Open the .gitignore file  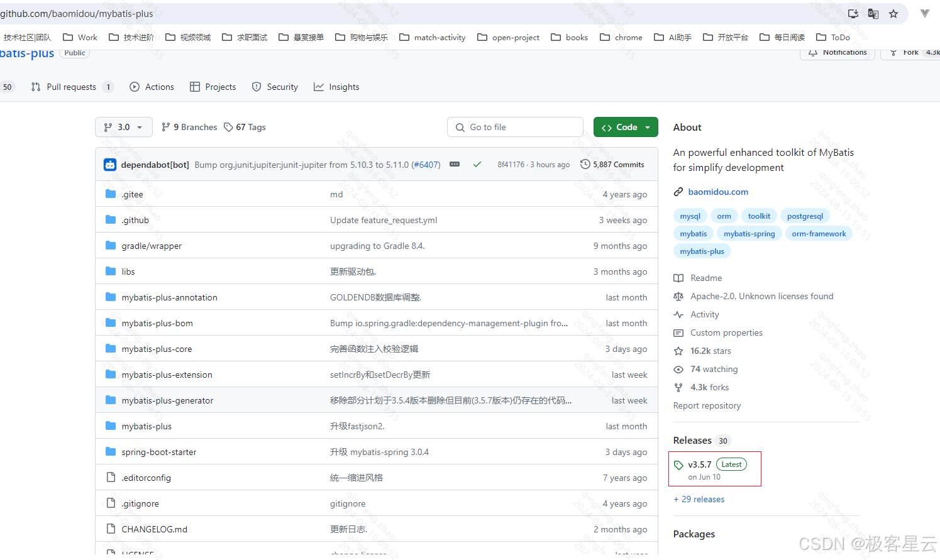tap(140, 504)
